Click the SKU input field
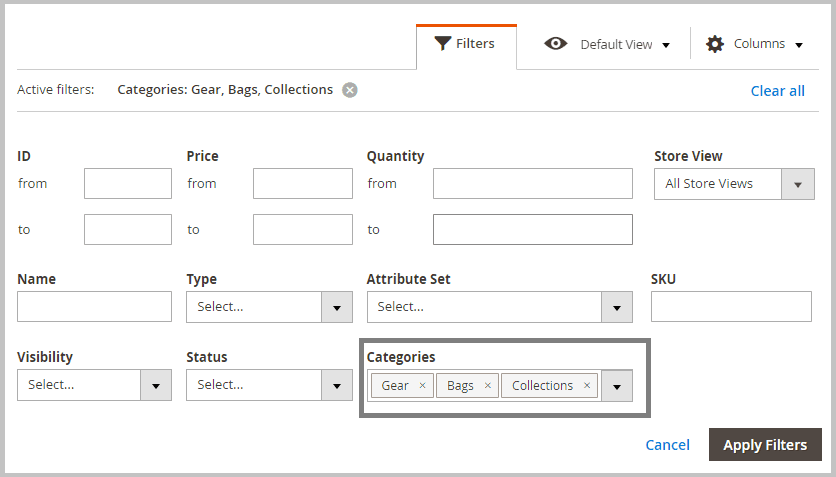Image resolution: width=836 pixels, height=477 pixels. 730,307
